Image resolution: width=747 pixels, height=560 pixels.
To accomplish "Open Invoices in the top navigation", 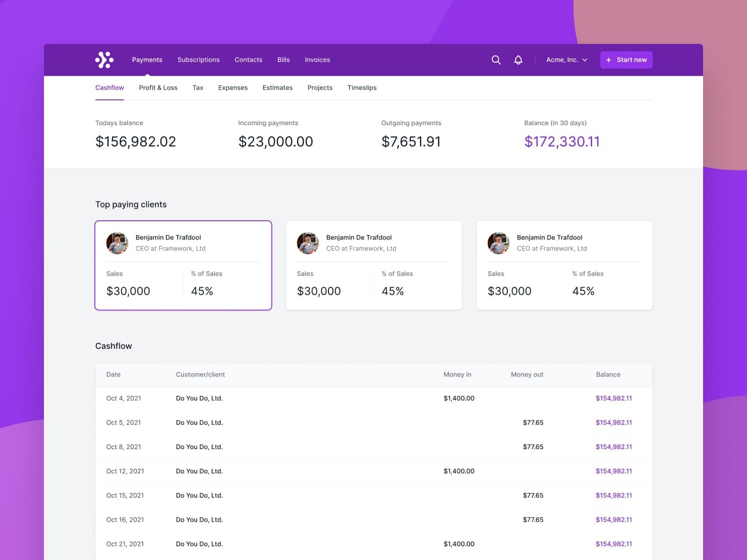I will (x=317, y=60).
